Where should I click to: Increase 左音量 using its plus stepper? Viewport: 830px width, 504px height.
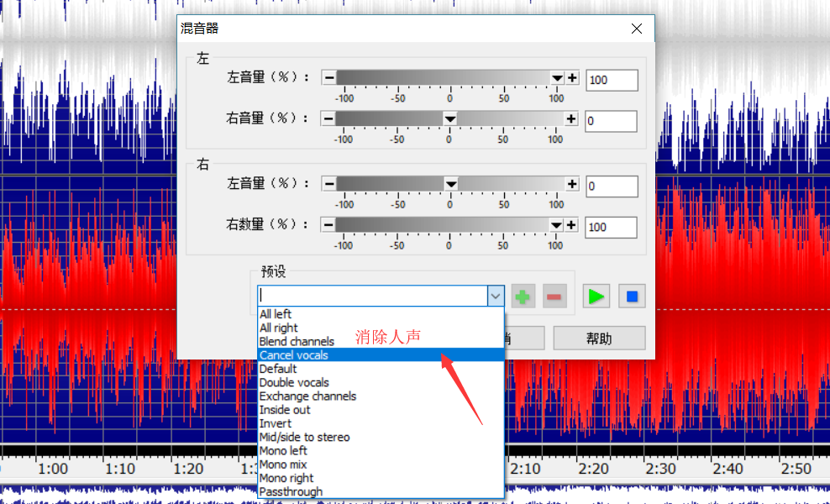pyautogui.click(x=571, y=76)
